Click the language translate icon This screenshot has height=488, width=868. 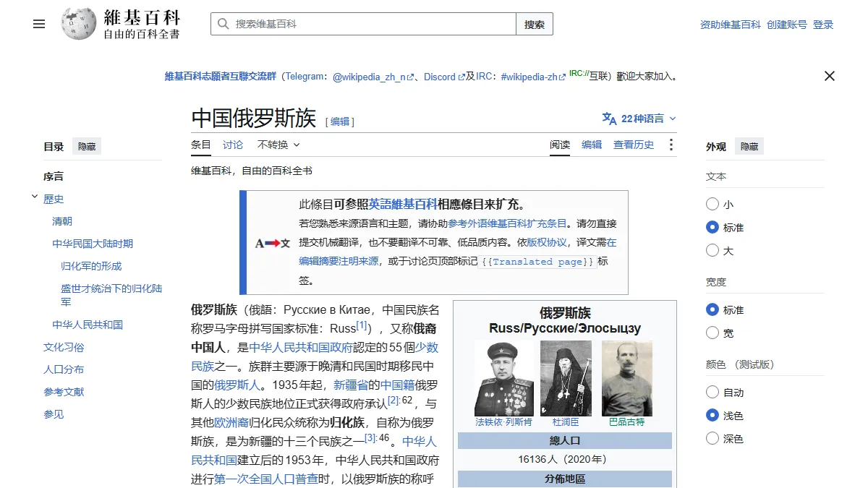609,119
